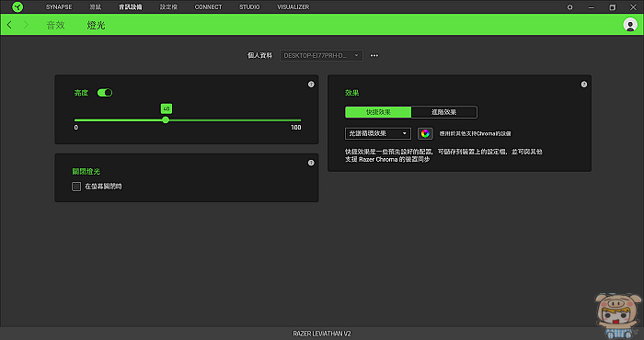Open the CONNECT tab
644x340 pixels.
[x=208, y=7]
